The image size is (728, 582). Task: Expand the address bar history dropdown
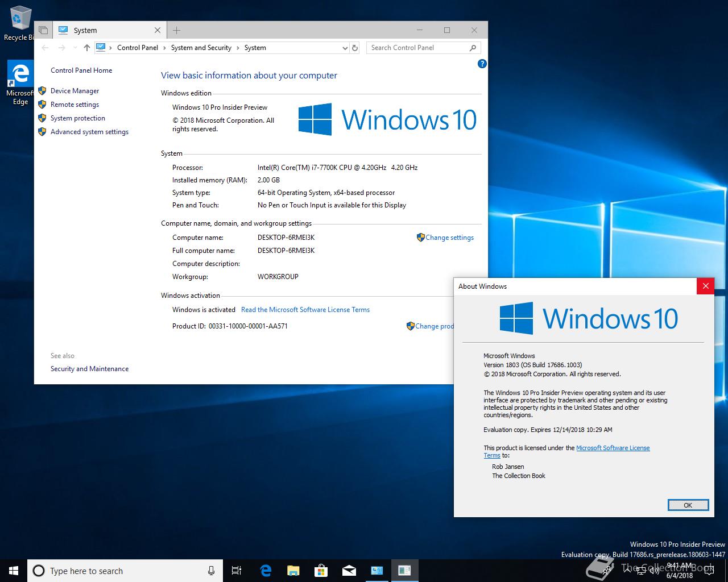[345, 48]
